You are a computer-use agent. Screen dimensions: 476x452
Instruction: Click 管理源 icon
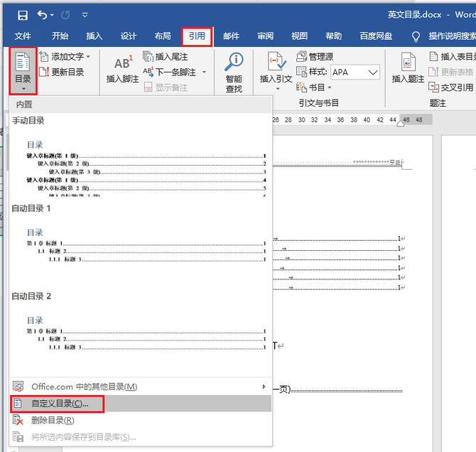(x=301, y=56)
